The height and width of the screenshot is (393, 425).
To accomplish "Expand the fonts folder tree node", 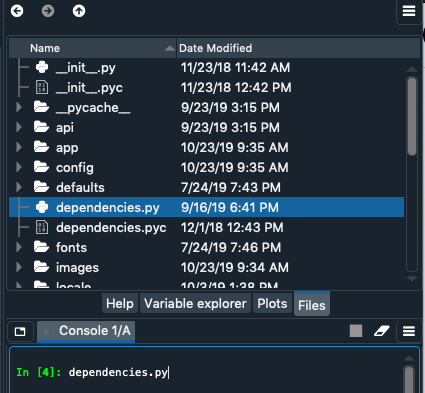I will (19, 247).
